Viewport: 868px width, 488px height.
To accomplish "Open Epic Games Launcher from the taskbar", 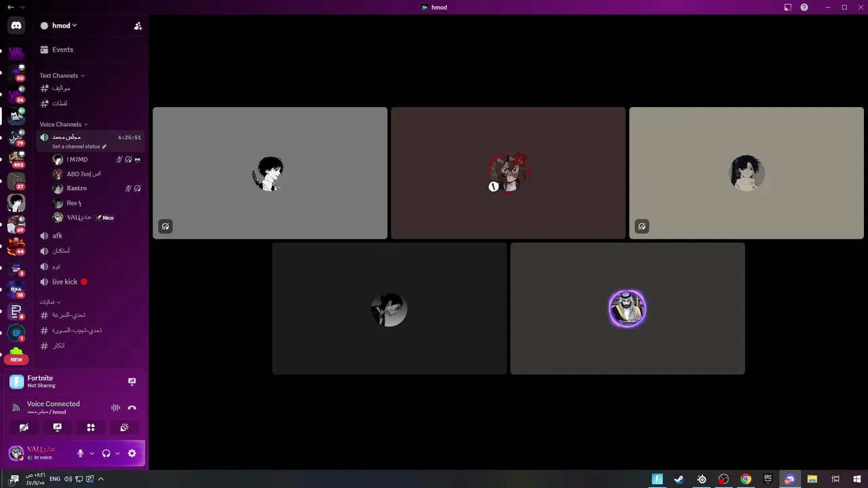I will [x=768, y=479].
